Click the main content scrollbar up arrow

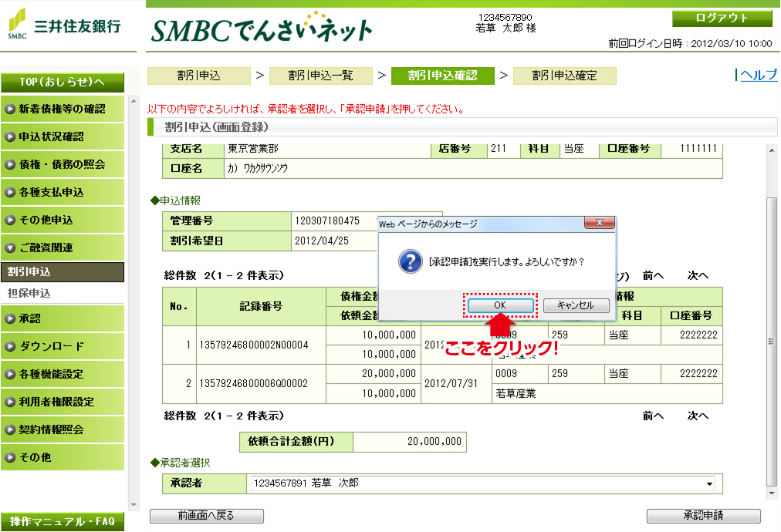point(772,150)
